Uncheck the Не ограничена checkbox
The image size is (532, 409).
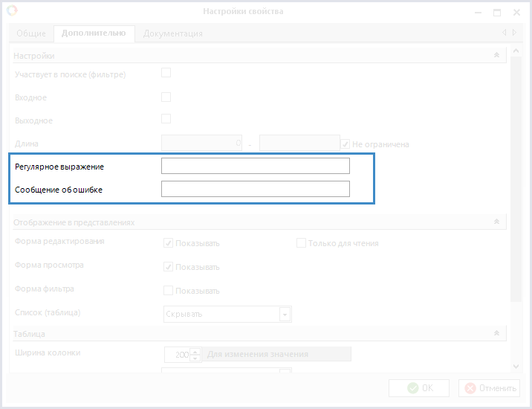346,144
